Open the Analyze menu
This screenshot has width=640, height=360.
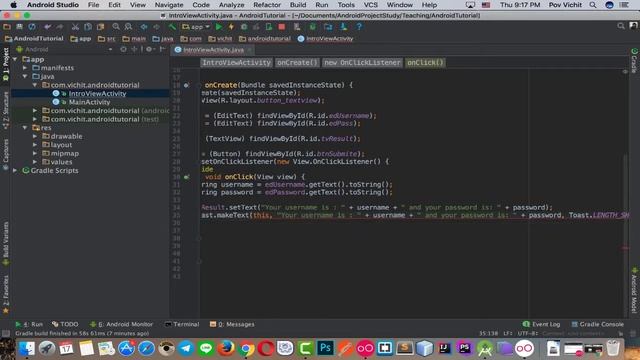tap(231, 5)
